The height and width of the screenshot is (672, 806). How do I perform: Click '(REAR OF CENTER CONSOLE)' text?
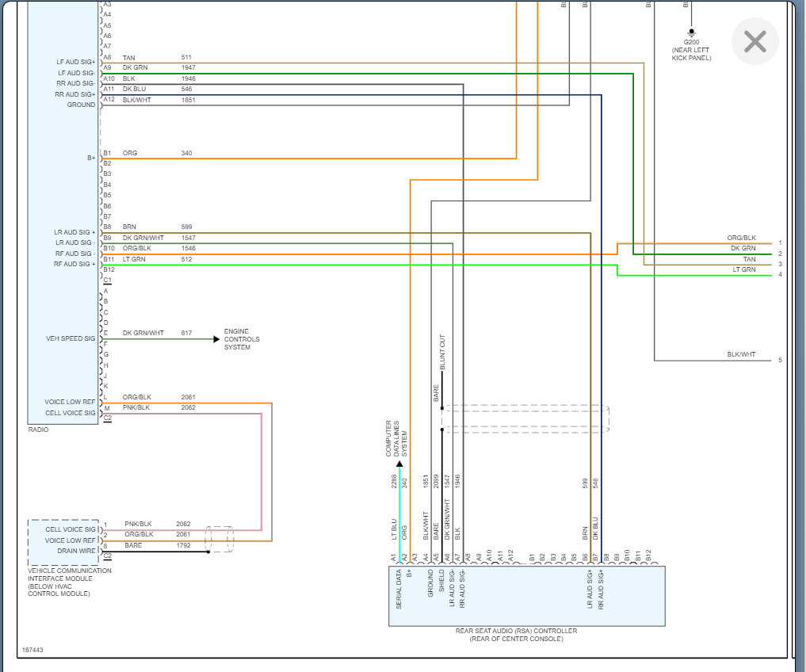(x=516, y=639)
